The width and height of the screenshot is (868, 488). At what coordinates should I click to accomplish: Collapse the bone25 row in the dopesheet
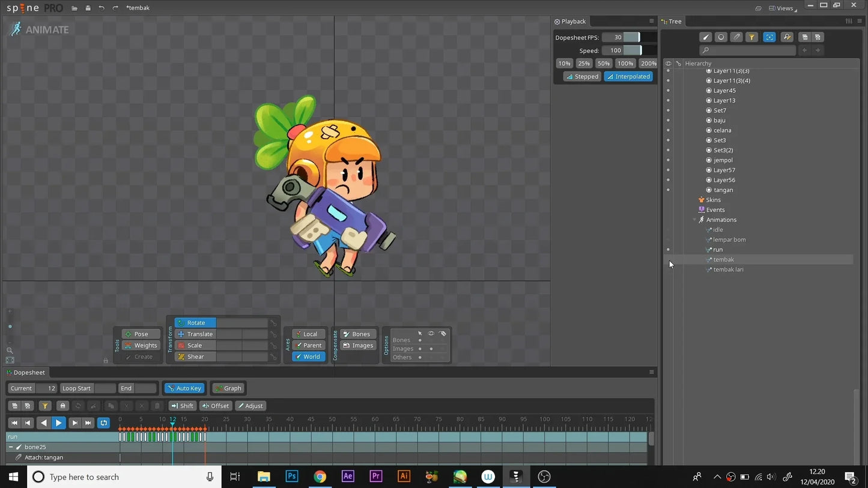pos(10,447)
